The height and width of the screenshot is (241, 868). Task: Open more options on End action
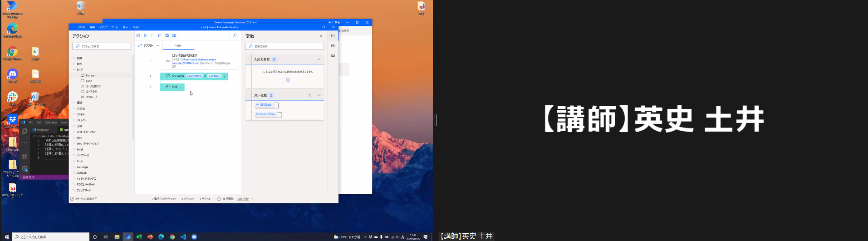tap(181, 87)
